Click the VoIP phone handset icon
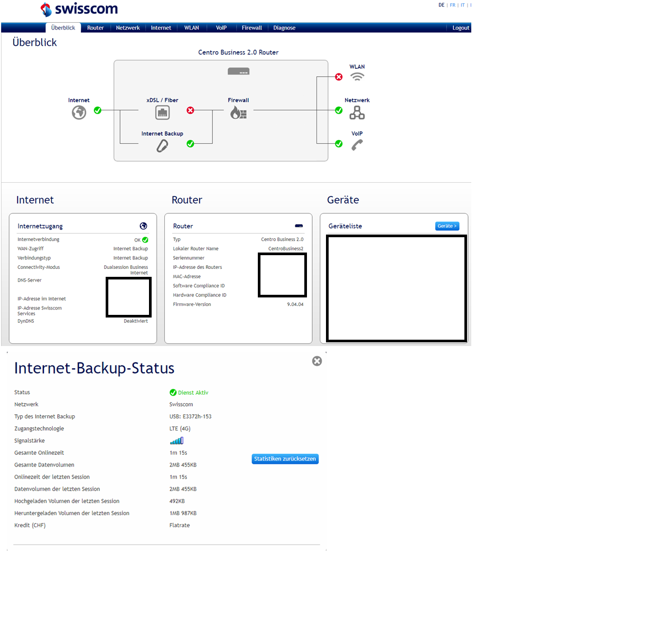Viewport: 662px width, 644px height. [357, 145]
